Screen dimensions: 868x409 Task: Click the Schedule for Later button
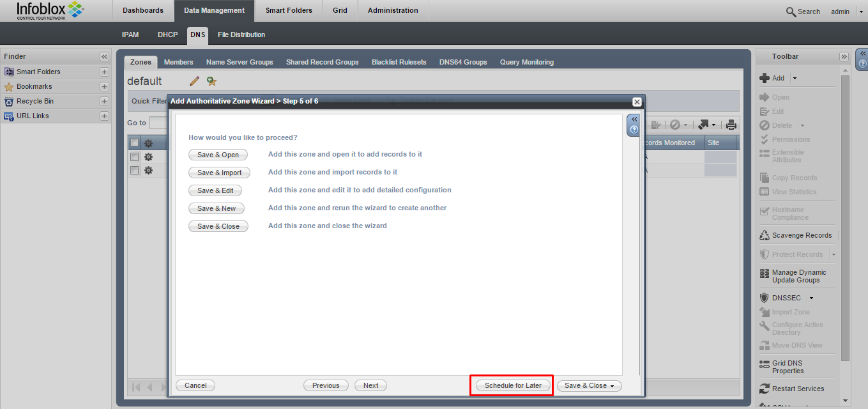(513, 385)
